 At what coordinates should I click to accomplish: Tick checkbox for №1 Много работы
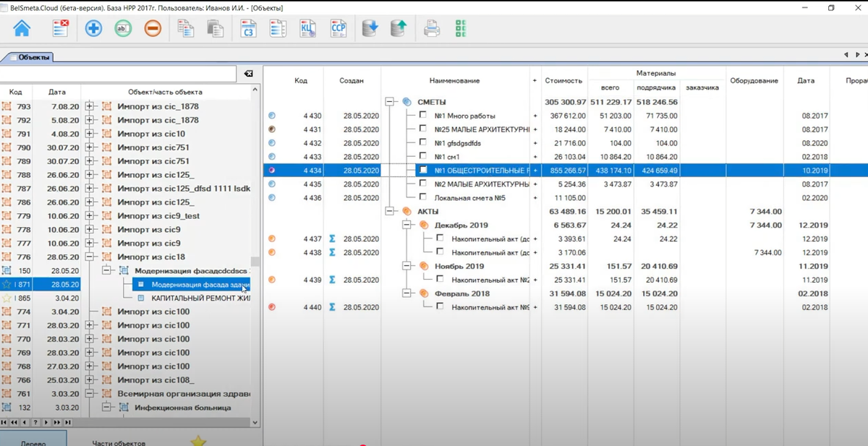423,115
